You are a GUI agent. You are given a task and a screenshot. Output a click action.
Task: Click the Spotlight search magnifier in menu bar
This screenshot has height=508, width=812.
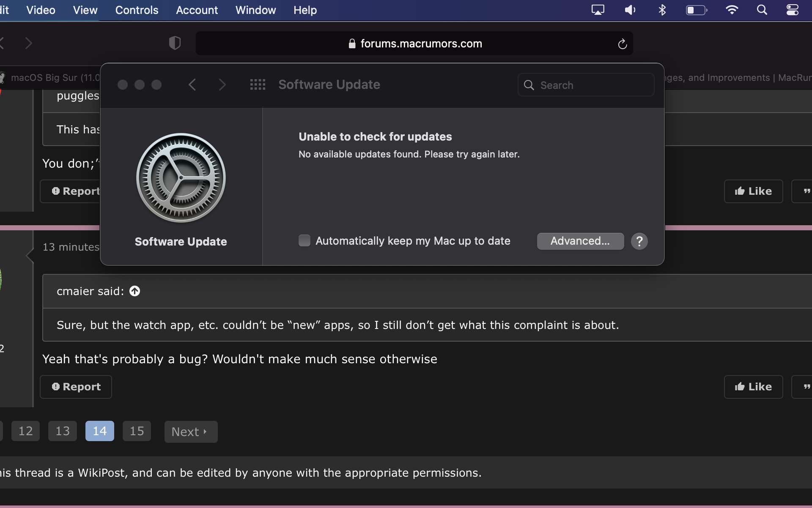tap(762, 10)
